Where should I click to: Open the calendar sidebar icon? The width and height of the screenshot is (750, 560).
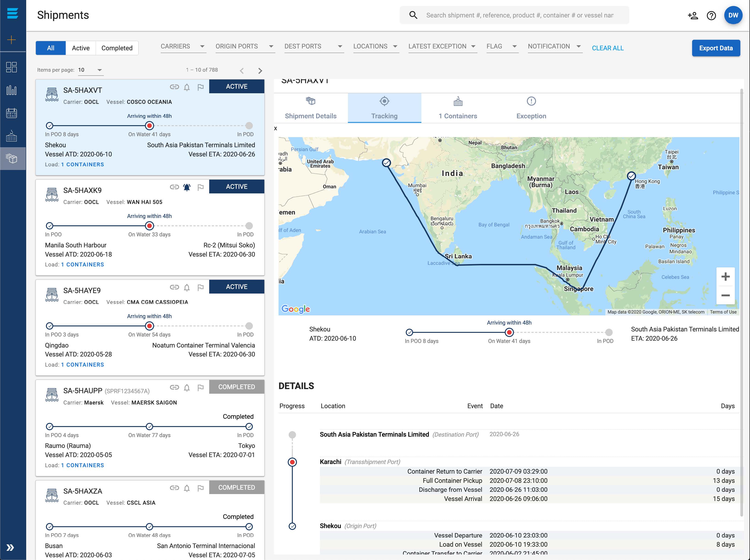[x=11, y=113]
